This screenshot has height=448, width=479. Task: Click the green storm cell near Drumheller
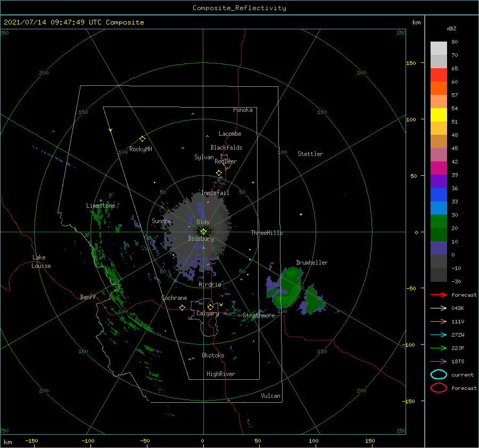coord(288,287)
